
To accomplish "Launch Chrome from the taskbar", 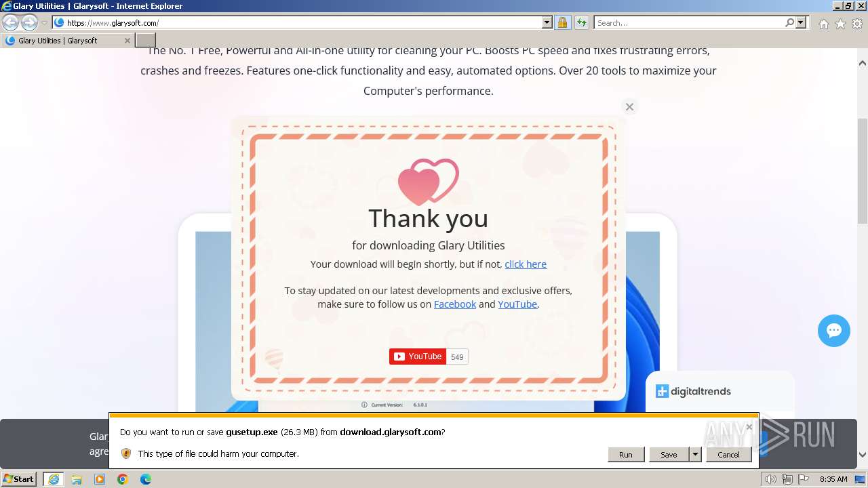I will point(123,479).
